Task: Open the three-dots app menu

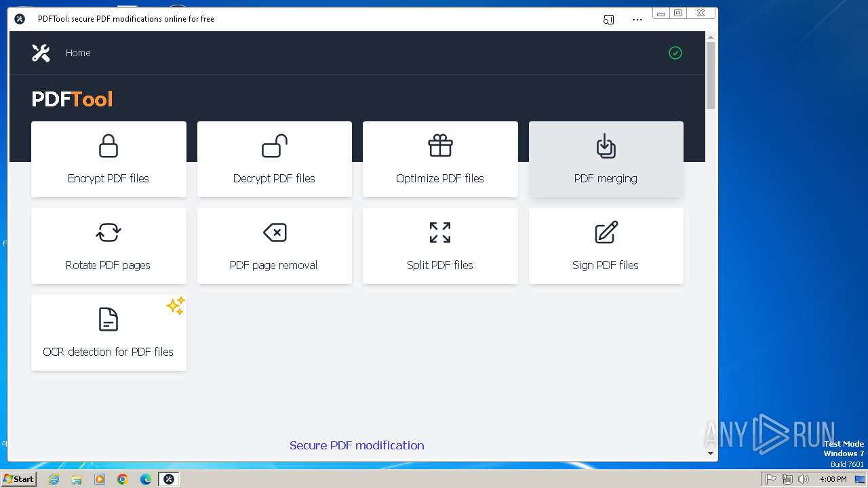Action: pos(637,20)
